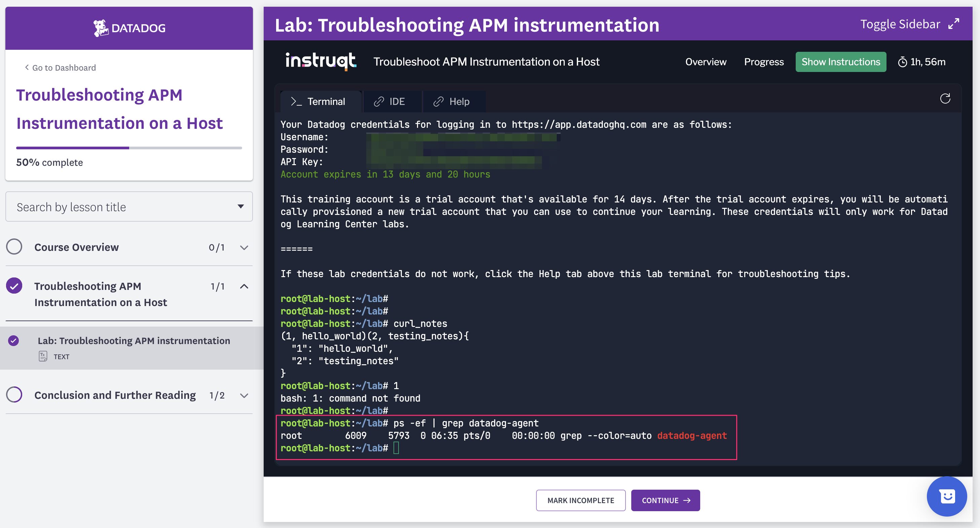The height and width of the screenshot is (528, 980).
Task: Click the terminal cursor at the last prompt
Action: pyautogui.click(x=396, y=448)
